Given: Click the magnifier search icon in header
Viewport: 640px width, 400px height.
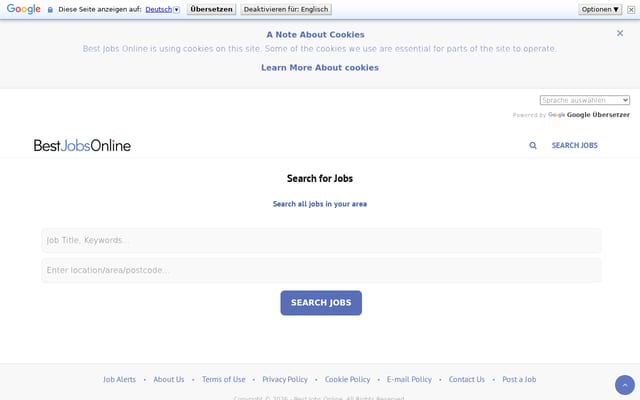Looking at the screenshot, I should 533,145.
